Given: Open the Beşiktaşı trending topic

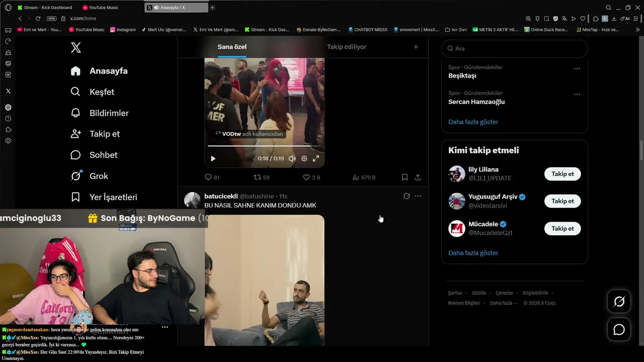Looking at the screenshot, I should (462, 75).
